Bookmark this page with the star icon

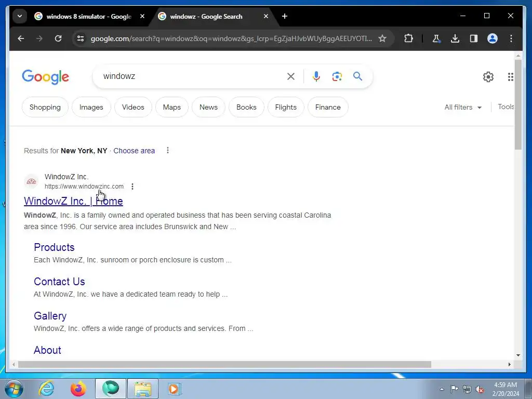(x=382, y=38)
